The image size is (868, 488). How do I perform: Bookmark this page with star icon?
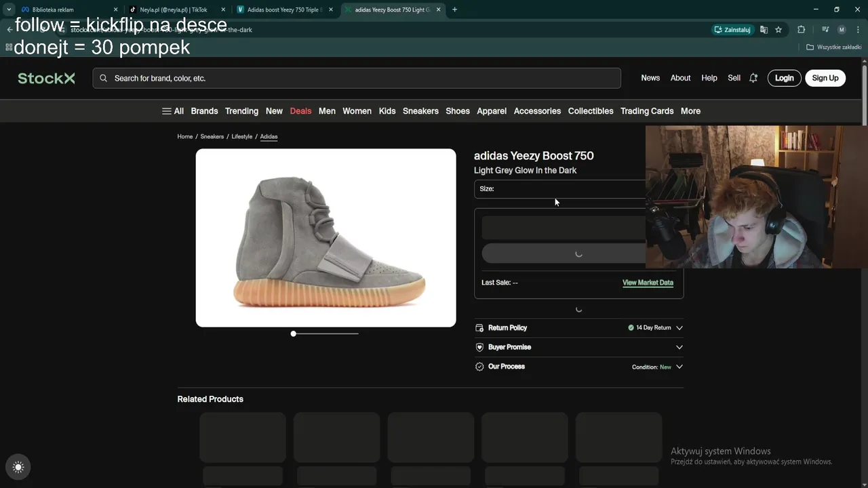pos(778,30)
